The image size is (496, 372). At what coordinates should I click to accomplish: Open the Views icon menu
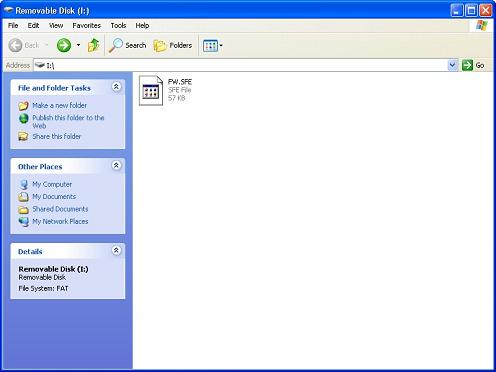[x=213, y=46]
